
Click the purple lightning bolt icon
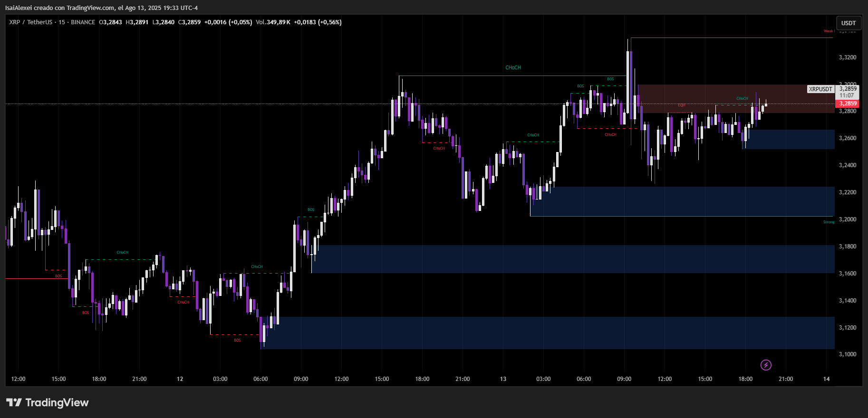click(x=766, y=365)
